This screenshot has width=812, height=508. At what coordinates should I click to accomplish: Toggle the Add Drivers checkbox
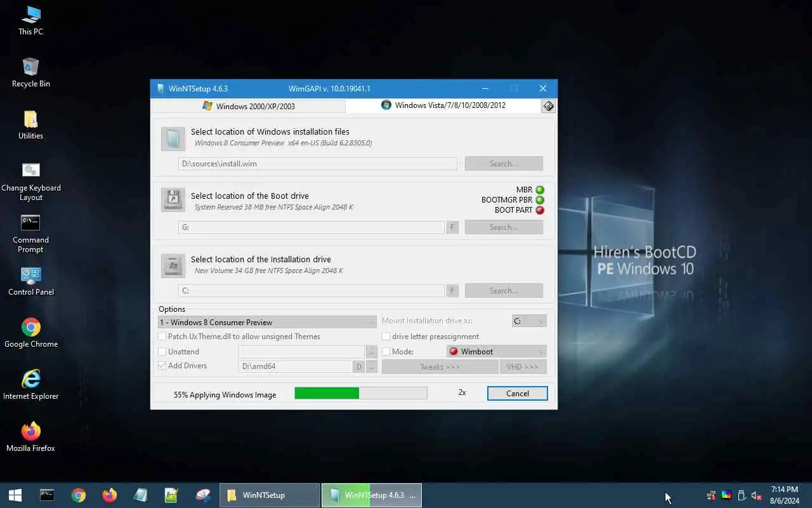click(162, 366)
